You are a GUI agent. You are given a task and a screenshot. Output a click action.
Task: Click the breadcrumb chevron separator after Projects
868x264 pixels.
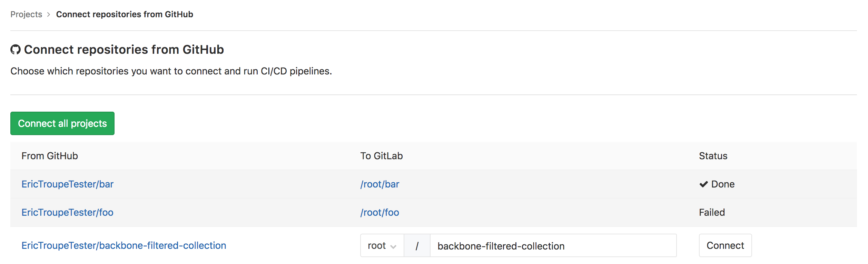(x=49, y=14)
